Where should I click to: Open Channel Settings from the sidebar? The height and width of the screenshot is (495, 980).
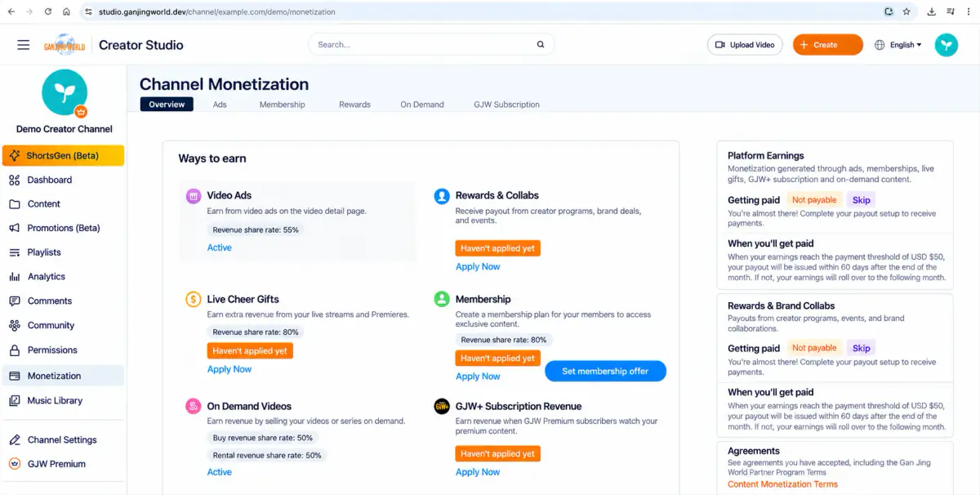(x=64, y=439)
